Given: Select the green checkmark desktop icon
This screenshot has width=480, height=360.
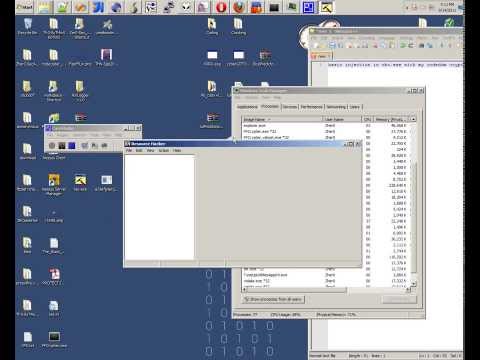Looking at the screenshot, I should tap(449, 23).
